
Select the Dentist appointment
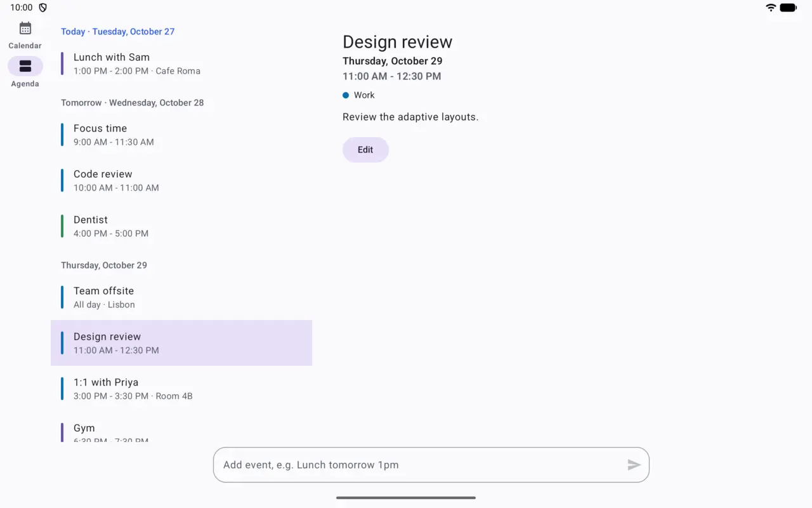(x=181, y=226)
